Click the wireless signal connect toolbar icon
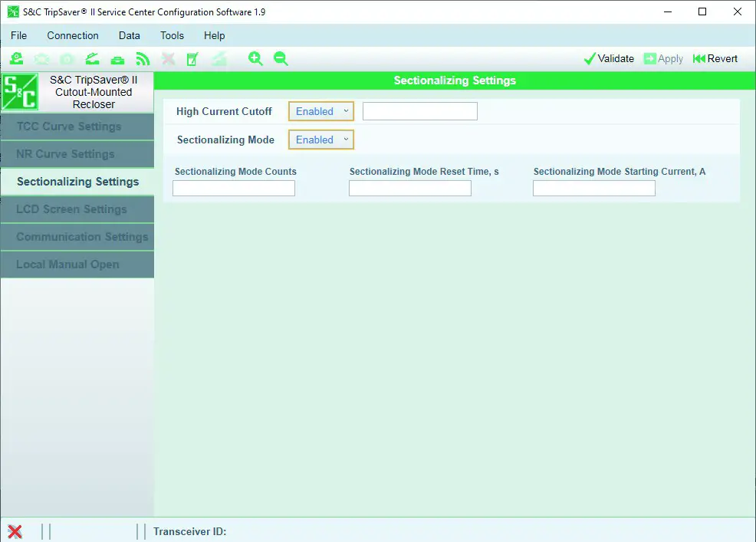756x542 pixels. click(143, 59)
